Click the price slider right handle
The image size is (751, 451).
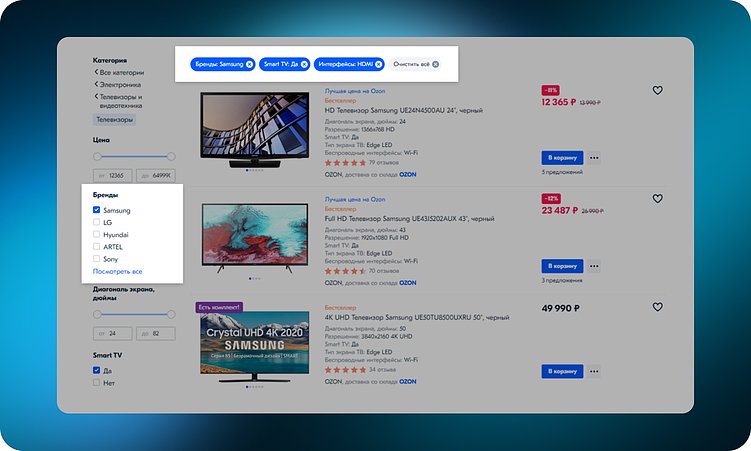[171, 157]
